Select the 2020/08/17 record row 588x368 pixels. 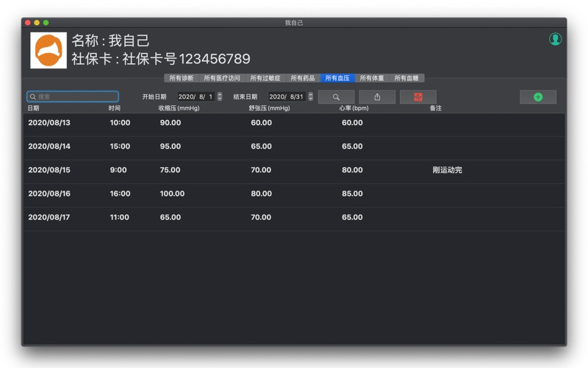point(294,217)
